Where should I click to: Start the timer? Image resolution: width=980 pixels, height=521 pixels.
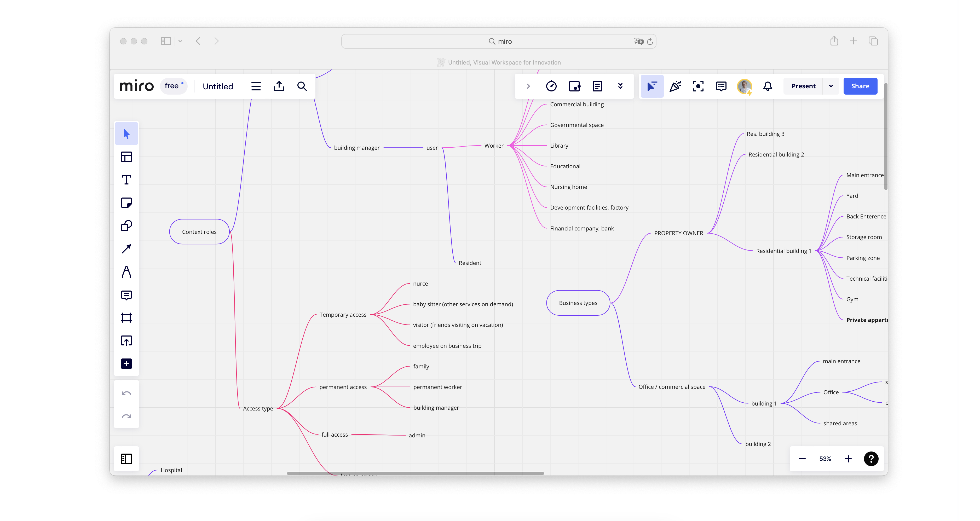[551, 86]
